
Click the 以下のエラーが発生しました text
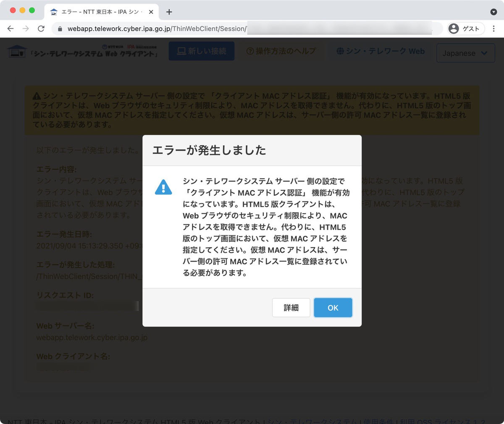pyautogui.click(x=88, y=150)
